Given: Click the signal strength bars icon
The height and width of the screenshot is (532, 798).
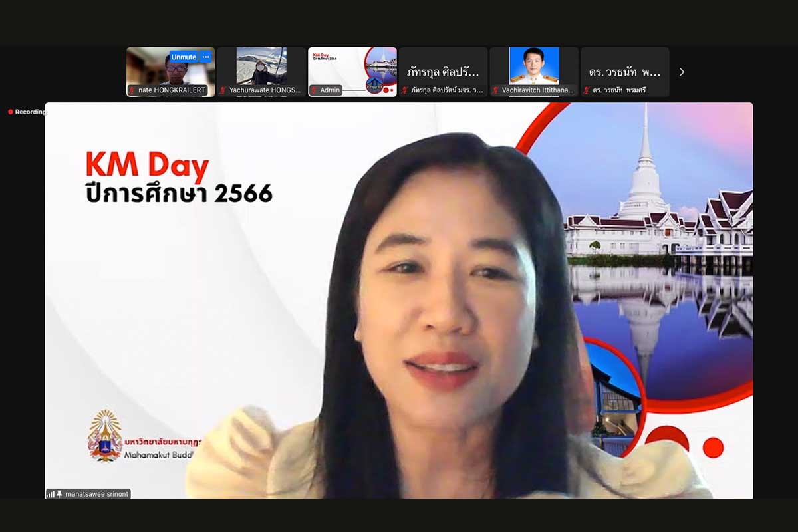Looking at the screenshot, I should [x=51, y=495].
